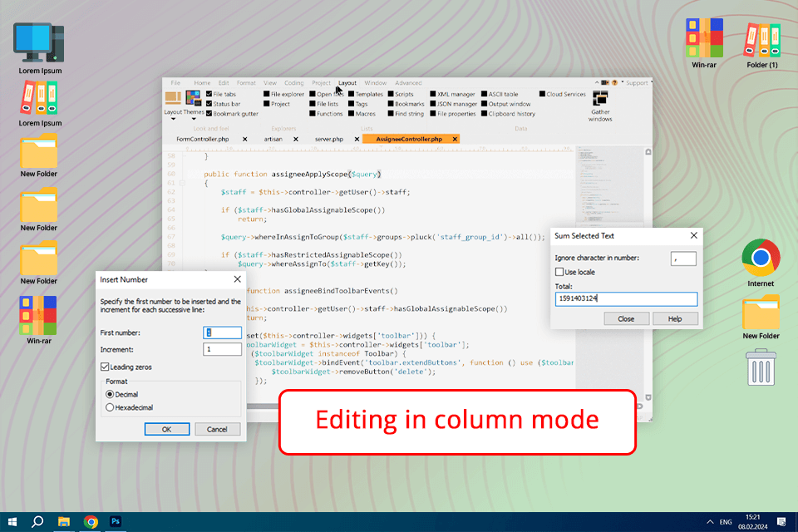The width and height of the screenshot is (798, 532).
Task: Close the artisan file tab
Action: point(296,139)
